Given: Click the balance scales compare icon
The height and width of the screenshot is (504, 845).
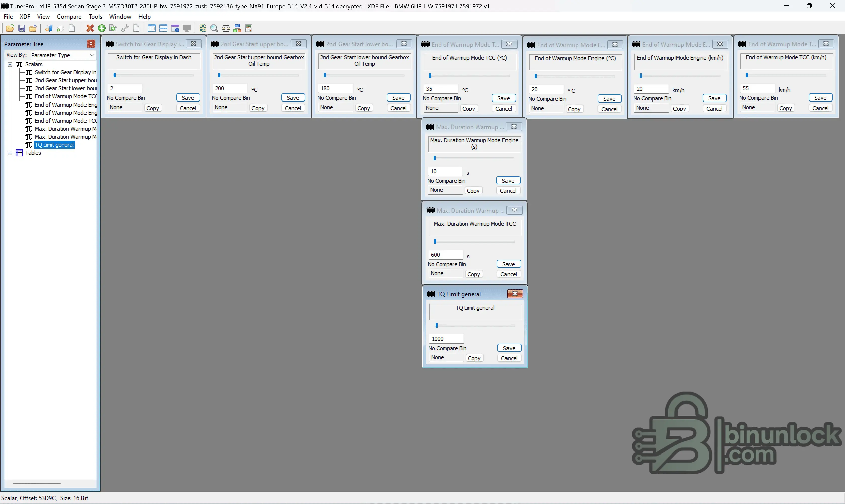Looking at the screenshot, I should [x=226, y=28].
